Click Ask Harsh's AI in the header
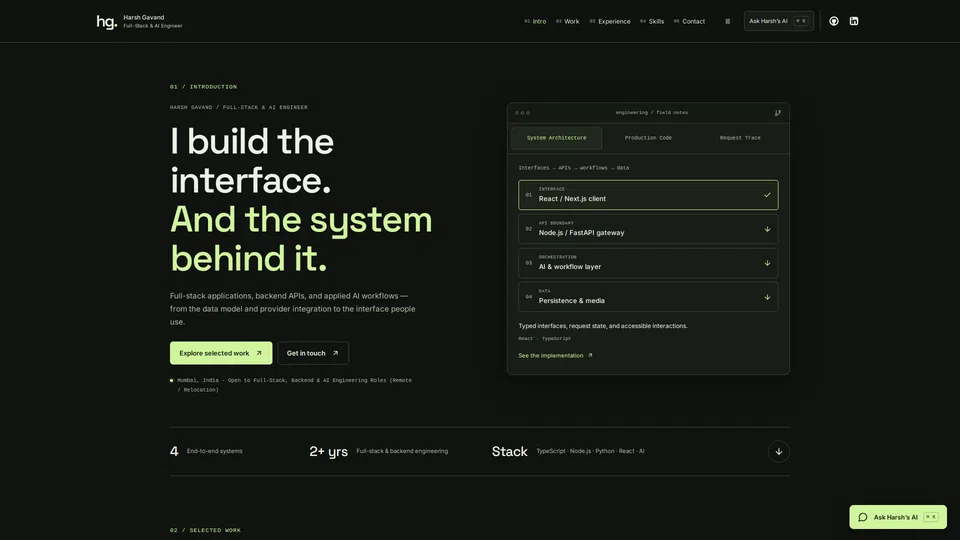The height and width of the screenshot is (540, 960). [778, 21]
